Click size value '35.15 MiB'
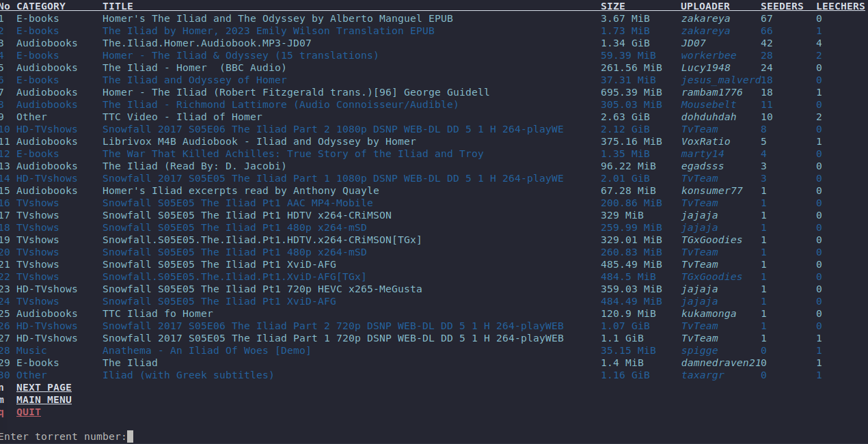Viewport: 868px width, 444px height. (628, 350)
